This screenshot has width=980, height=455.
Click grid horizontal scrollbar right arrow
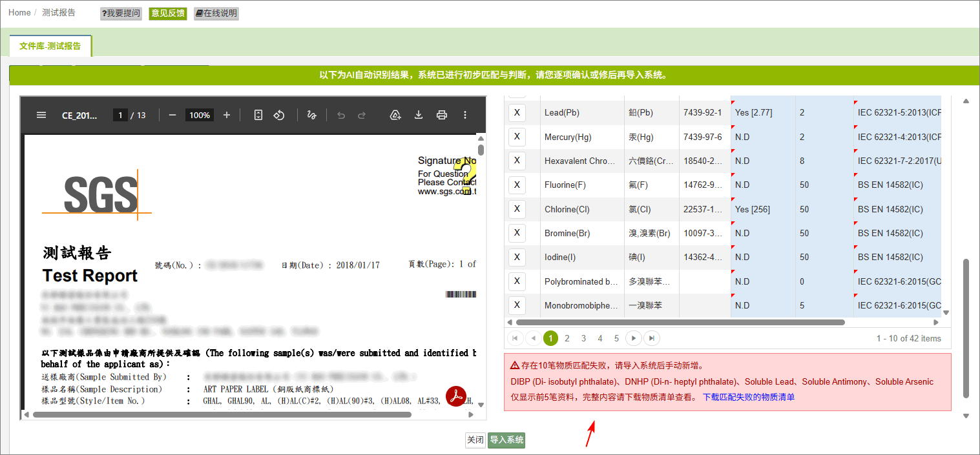click(x=936, y=322)
